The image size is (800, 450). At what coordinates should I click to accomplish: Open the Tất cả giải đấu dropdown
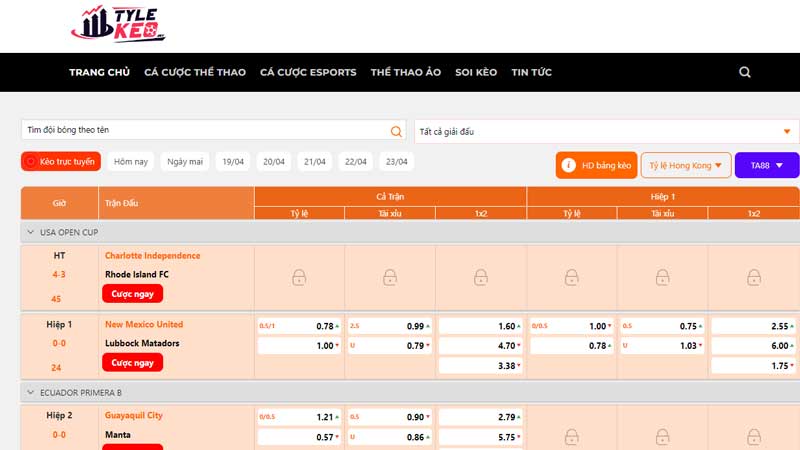(606, 131)
